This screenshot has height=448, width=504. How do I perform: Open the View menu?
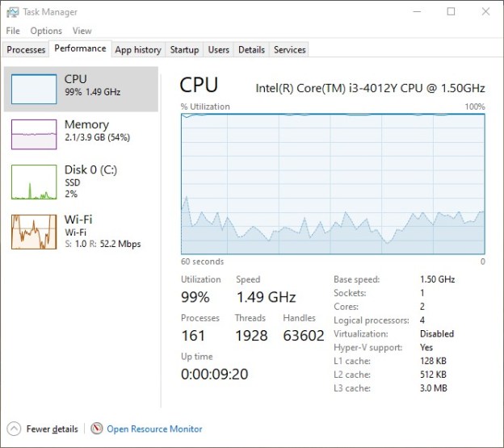82,31
